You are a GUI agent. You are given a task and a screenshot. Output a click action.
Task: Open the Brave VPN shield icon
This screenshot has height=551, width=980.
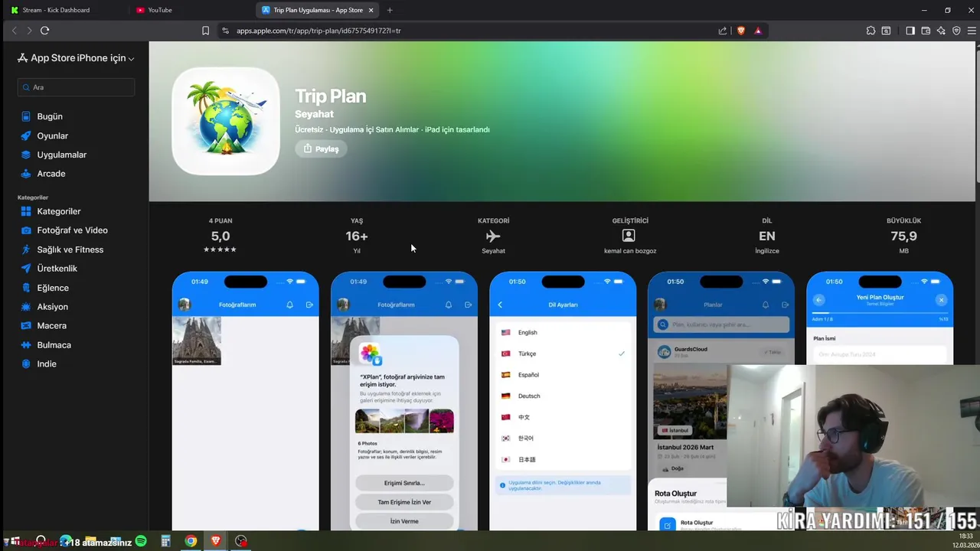[x=956, y=31]
